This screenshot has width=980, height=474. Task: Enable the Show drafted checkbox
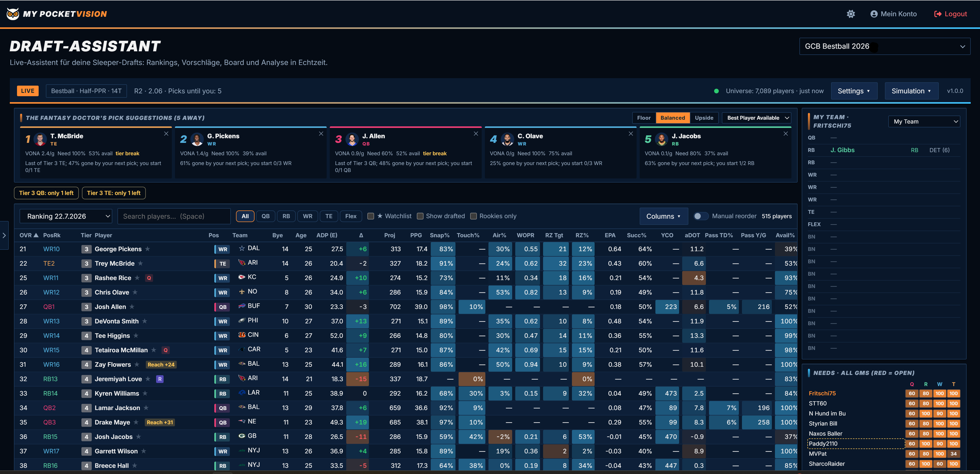[420, 216]
